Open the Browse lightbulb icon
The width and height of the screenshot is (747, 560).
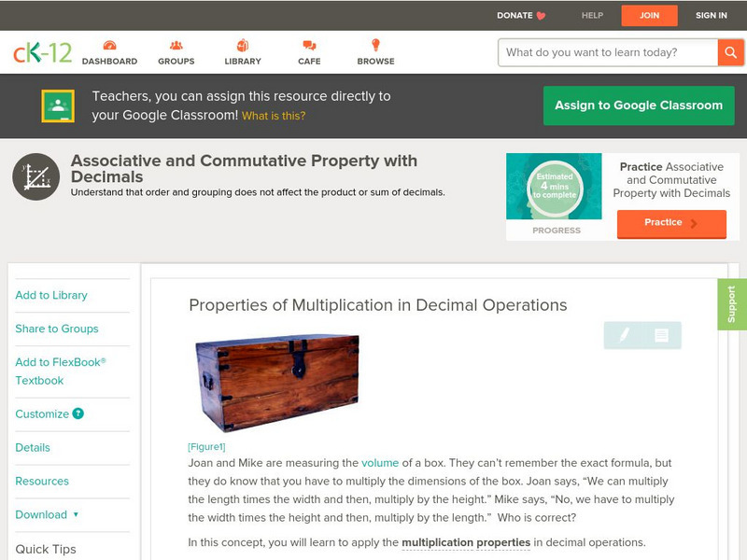(376, 45)
